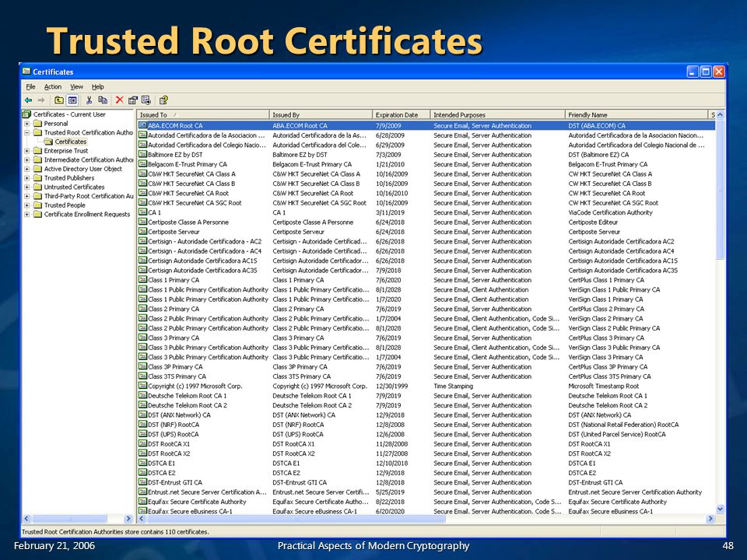Click certificate icon beside Certiposte Serveur
Image resolution: width=747 pixels, height=560 pixels.
142,232
